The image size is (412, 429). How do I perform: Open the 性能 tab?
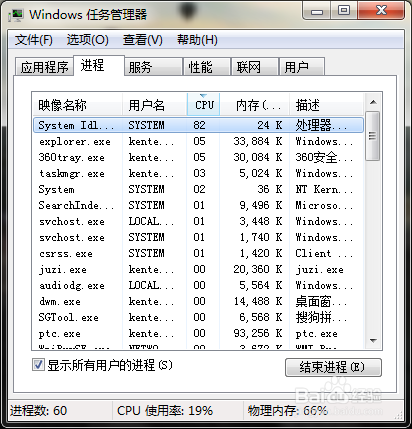point(207,67)
